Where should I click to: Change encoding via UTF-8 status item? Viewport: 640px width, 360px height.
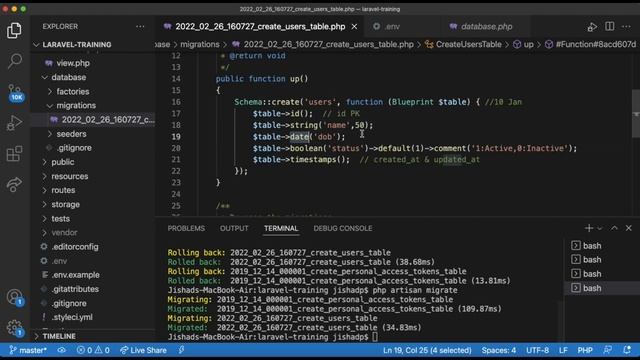coord(537,350)
